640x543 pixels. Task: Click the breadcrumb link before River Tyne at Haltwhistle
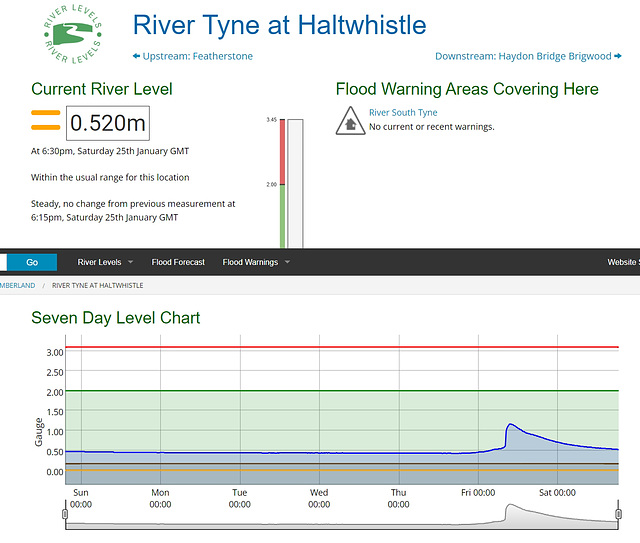coord(18,285)
